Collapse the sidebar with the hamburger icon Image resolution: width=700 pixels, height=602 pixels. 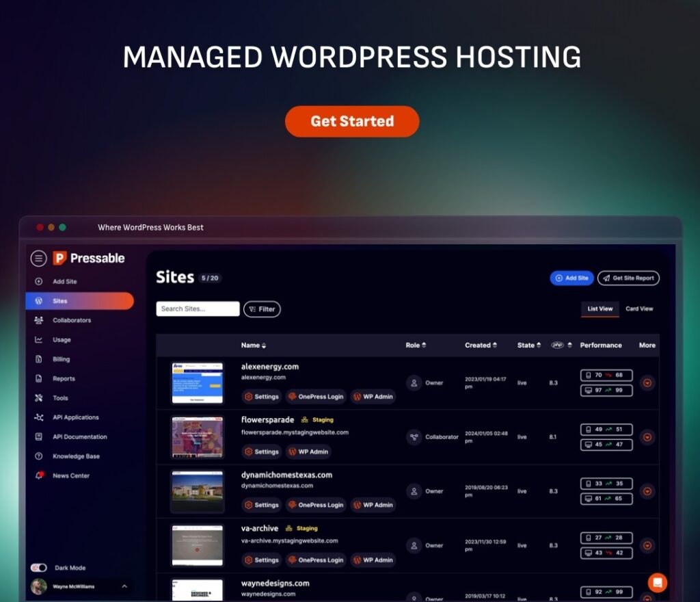click(x=39, y=258)
